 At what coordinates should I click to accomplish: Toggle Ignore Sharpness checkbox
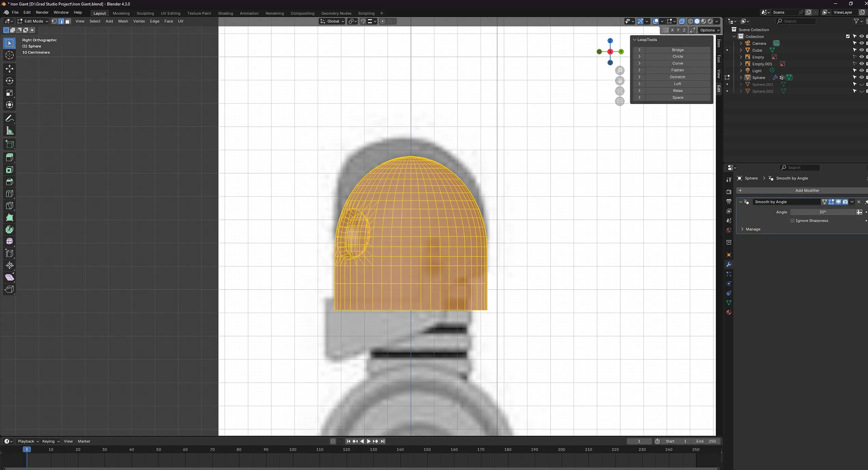[x=793, y=221]
